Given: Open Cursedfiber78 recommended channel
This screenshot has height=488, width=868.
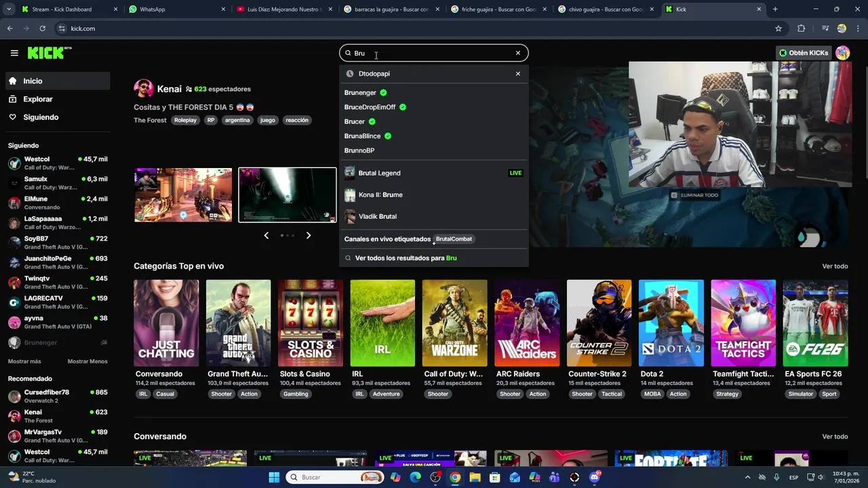Looking at the screenshot, I should click(58, 396).
